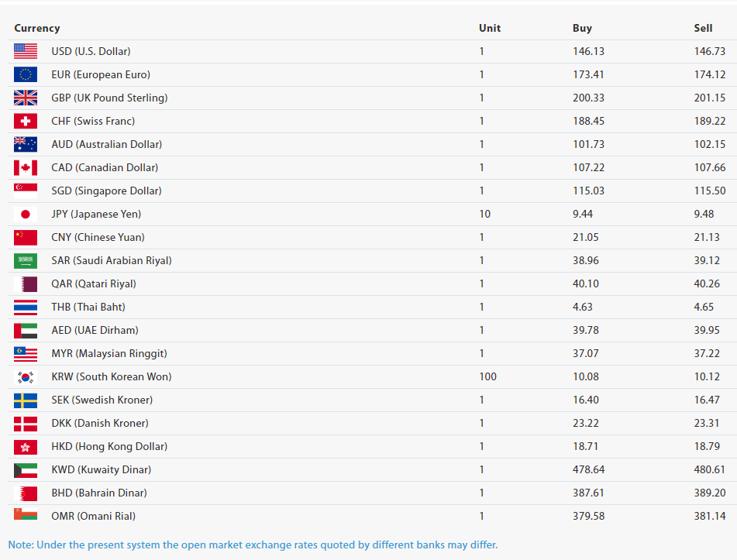Click the United States flag icon
Image resolution: width=737 pixels, height=560 pixels.
pos(26,51)
